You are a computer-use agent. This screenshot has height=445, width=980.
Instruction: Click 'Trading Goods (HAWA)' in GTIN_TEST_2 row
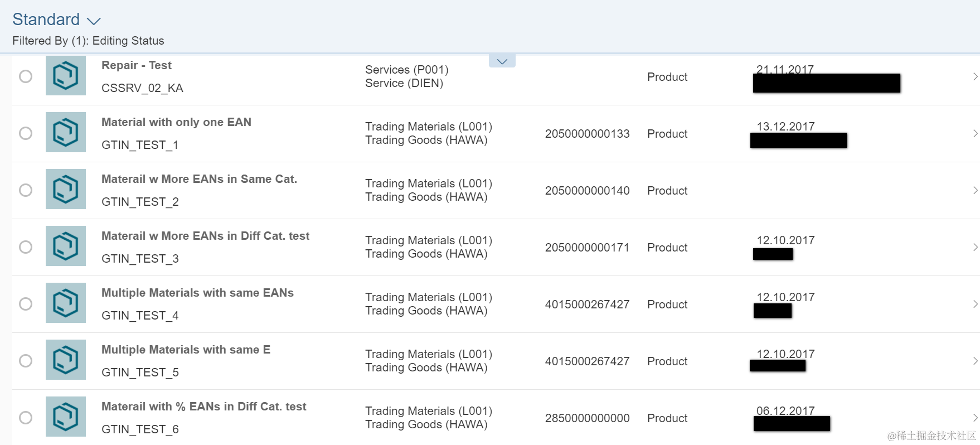(426, 197)
